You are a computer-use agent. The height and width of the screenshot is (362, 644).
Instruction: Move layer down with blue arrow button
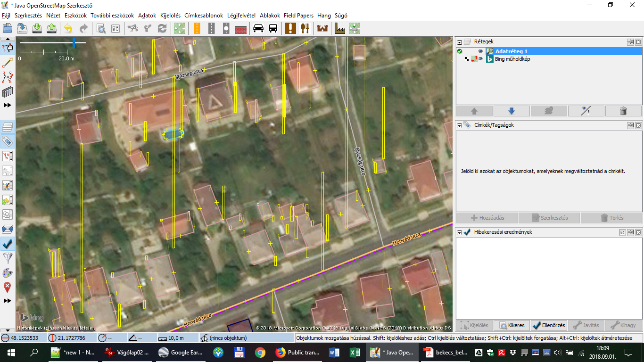(x=512, y=111)
